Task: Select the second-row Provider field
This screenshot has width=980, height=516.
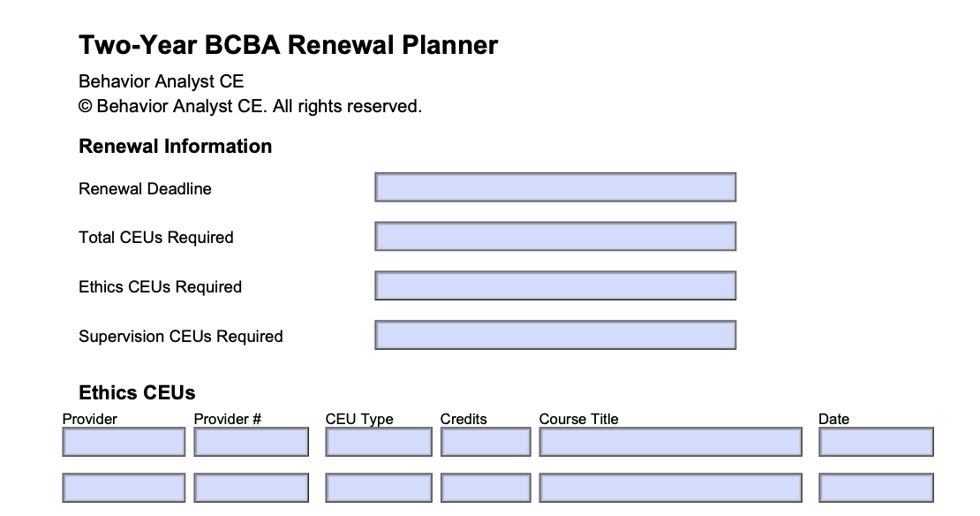Action: point(124,488)
